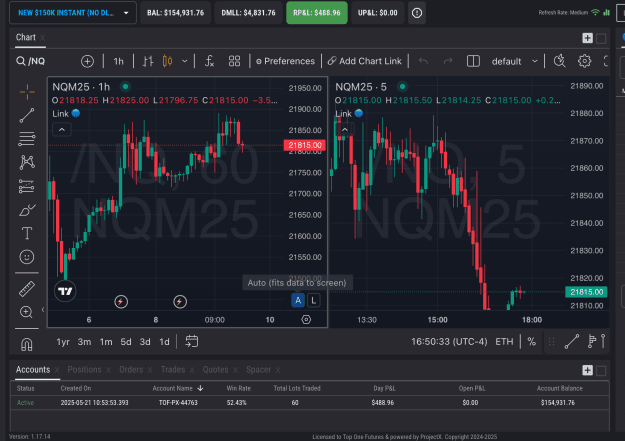Toggle Link dot on 5 minute chart
The width and height of the screenshot is (625, 441).
359,113
